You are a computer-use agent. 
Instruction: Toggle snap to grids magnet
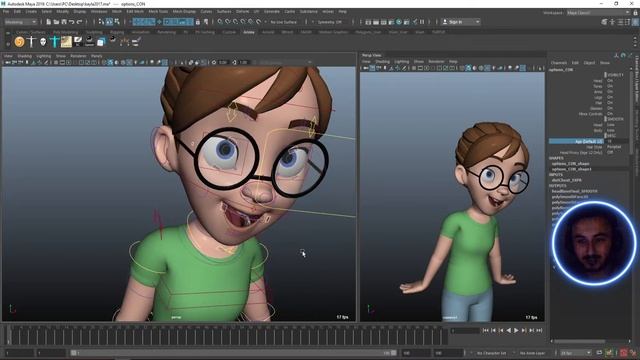tap(220, 22)
